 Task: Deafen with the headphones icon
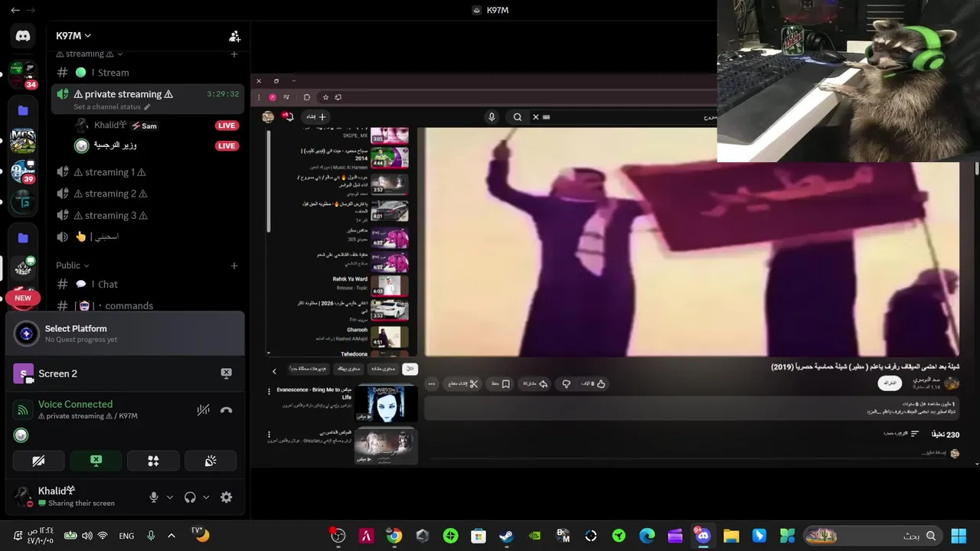tap(190, 497)
